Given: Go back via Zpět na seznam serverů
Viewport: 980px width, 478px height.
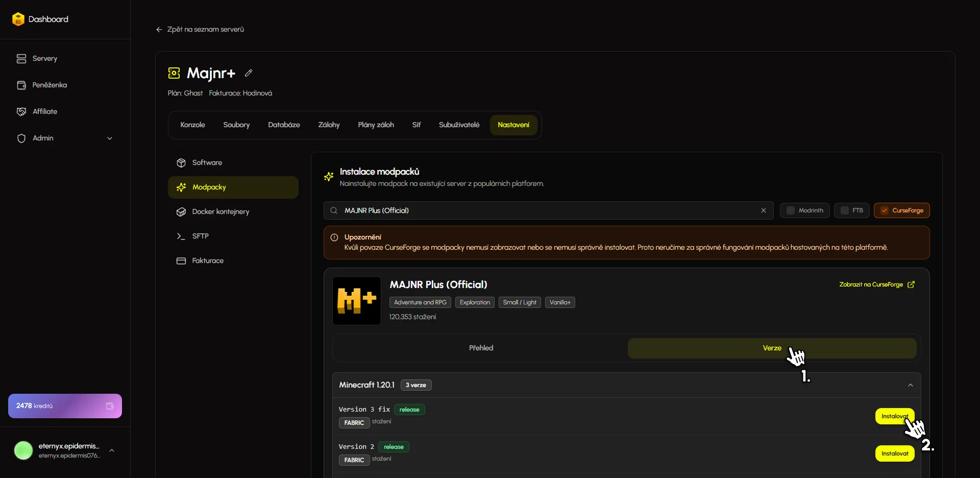Looking at the screenshot, I should coord(200,30).
